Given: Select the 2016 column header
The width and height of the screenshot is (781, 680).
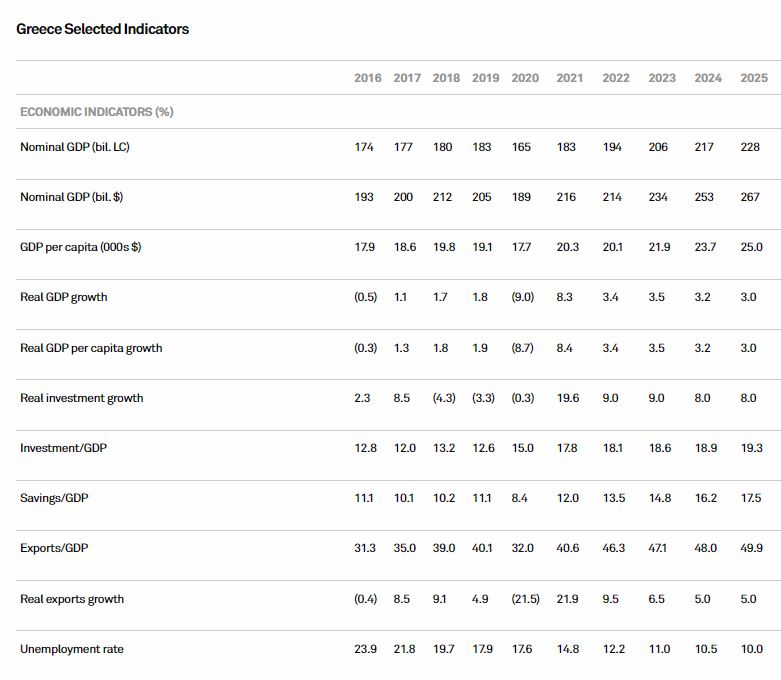Looking at the screenshot, I should pyautogui.click(x=367, y=78).
